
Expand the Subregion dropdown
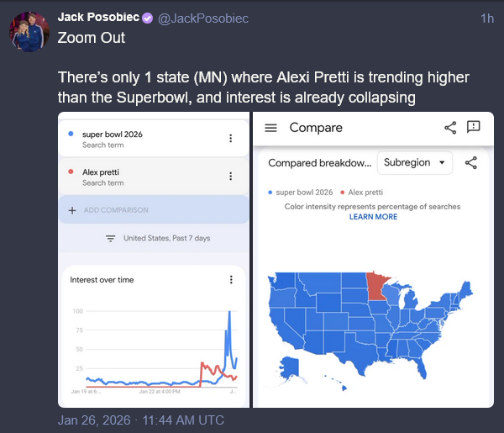coord(415,163)
